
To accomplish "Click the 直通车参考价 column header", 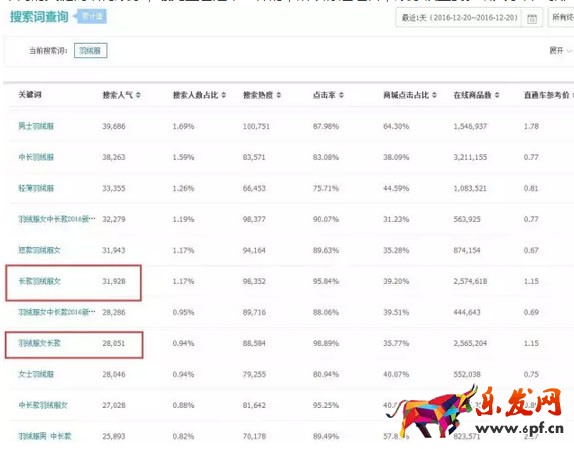I will pos(547,95).
